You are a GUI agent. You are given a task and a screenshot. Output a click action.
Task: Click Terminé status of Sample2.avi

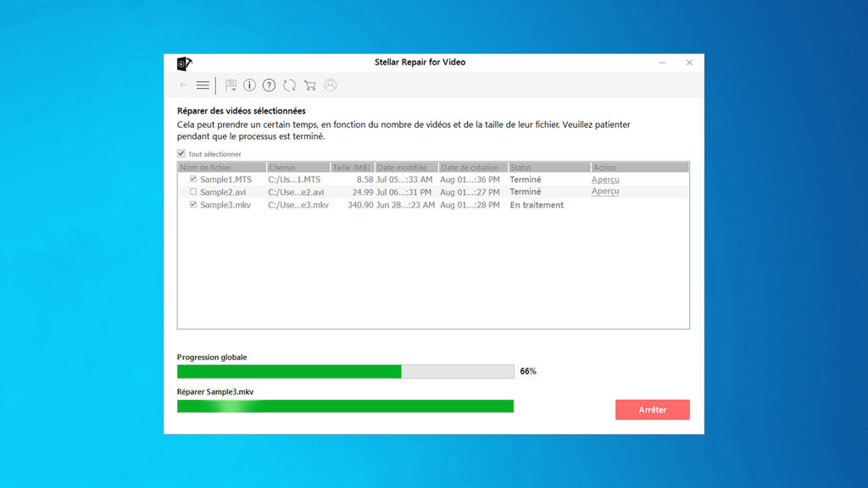526,191
